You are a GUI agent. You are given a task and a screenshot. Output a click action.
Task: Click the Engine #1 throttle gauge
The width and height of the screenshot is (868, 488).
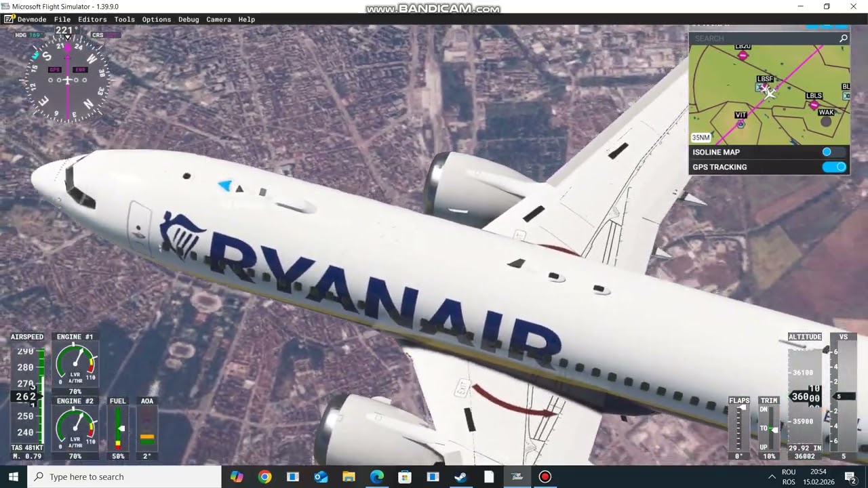[75, 365]
